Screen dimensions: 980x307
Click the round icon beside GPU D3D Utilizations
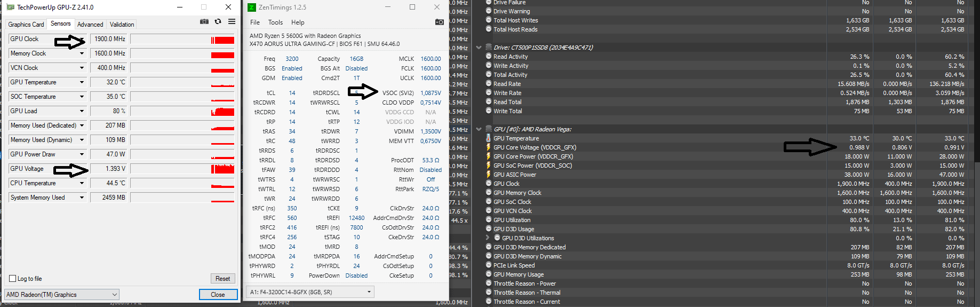tap(497, 238)
